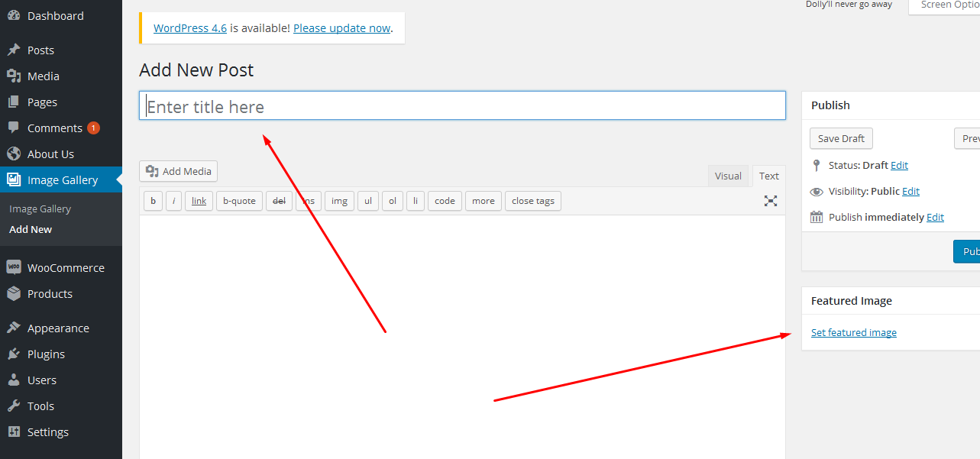Click the close tags button
Viewport: 980px width, 459px height.
533,201
